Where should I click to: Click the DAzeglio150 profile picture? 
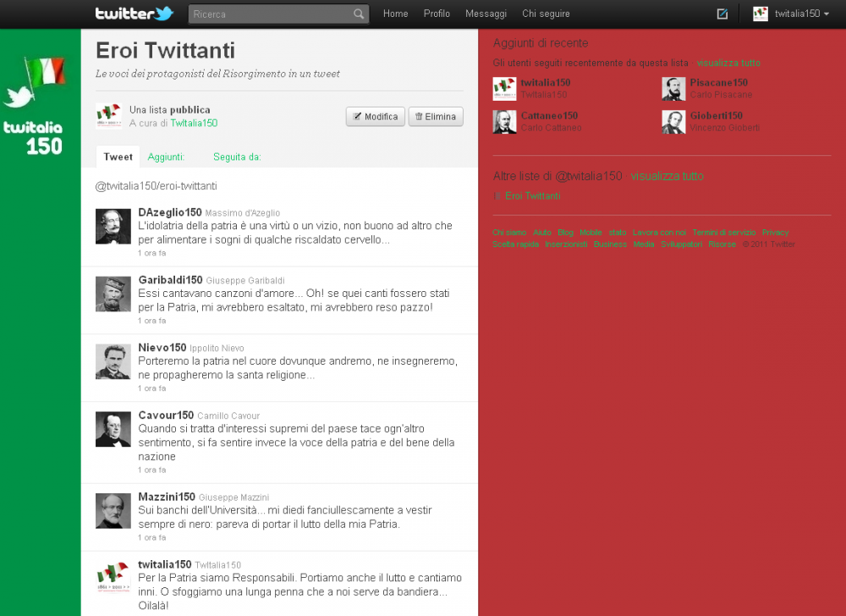tap(113, 227)
